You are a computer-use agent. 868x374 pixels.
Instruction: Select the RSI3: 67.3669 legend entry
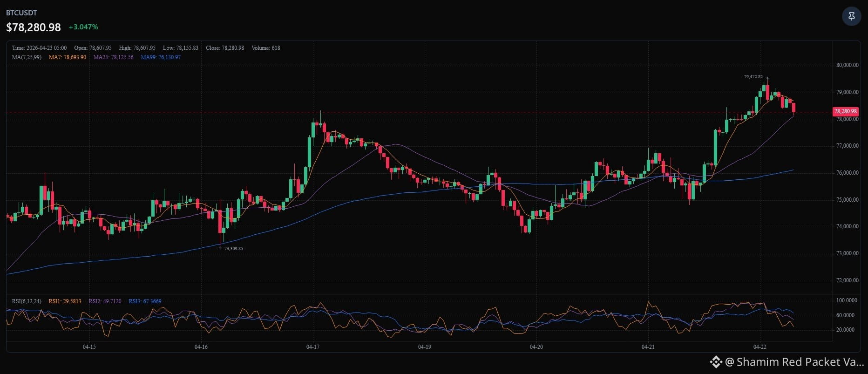[x=145, y=301]
